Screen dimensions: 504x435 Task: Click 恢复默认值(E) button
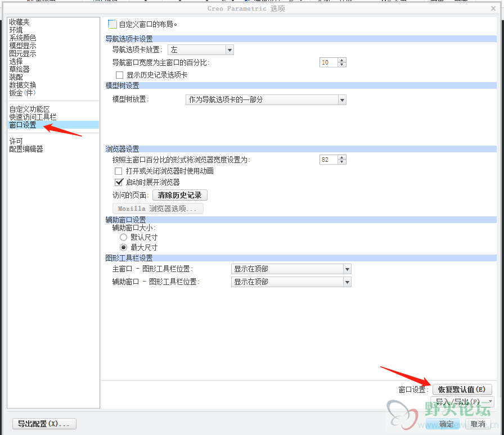coord(462,389)
